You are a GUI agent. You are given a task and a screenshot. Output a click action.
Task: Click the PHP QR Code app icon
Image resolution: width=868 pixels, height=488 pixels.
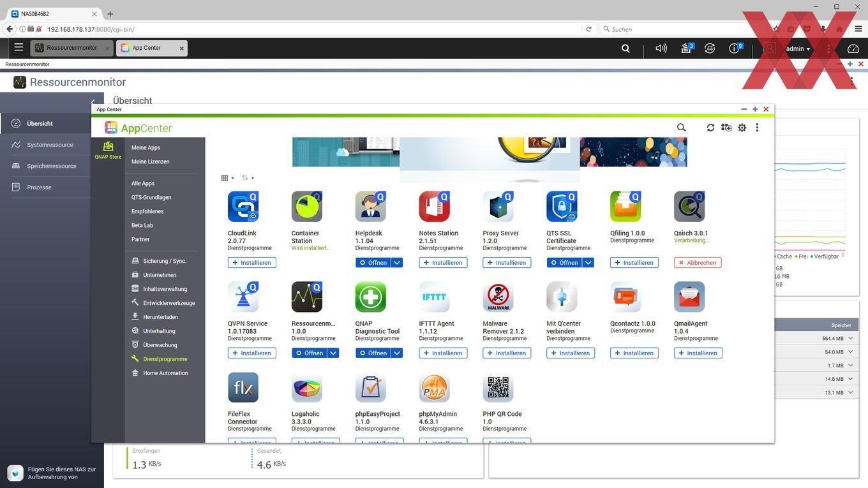(498, 388)
